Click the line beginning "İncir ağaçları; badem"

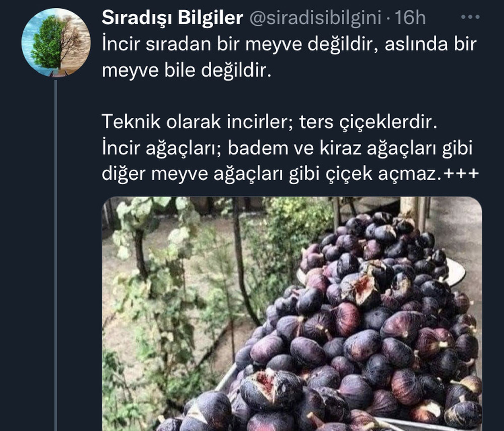pos(287,148)
